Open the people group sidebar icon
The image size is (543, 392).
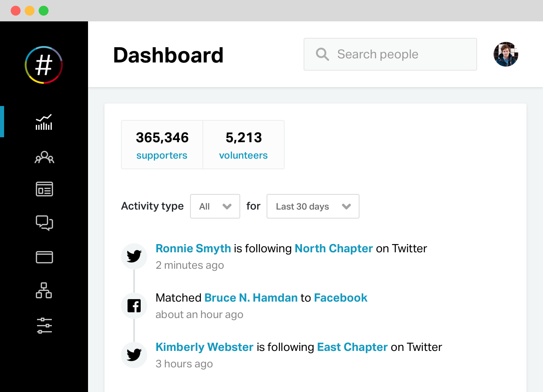point(44,157)
